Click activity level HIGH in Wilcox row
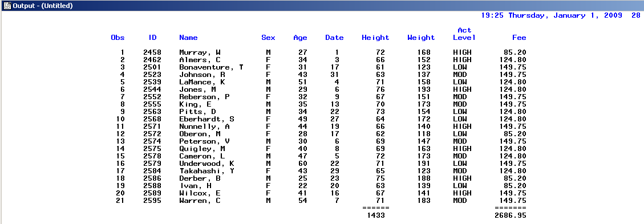 462,193
